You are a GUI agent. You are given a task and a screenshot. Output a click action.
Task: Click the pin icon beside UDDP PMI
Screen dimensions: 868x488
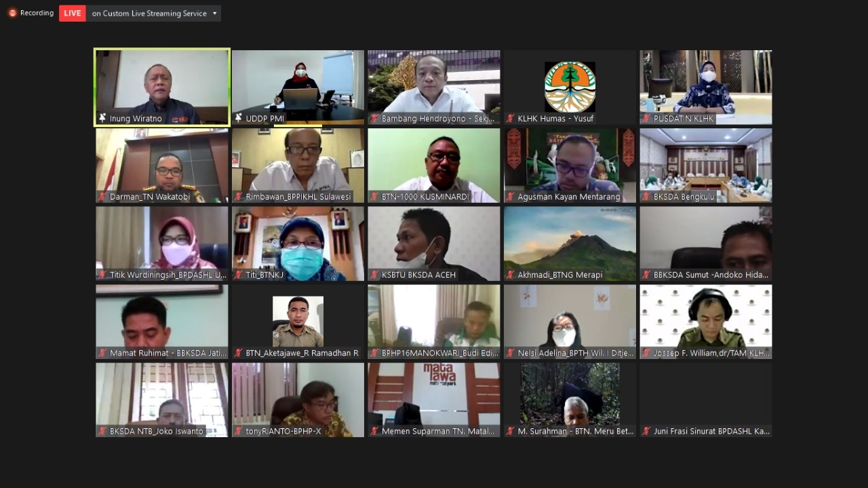click(x=239, y=119)
